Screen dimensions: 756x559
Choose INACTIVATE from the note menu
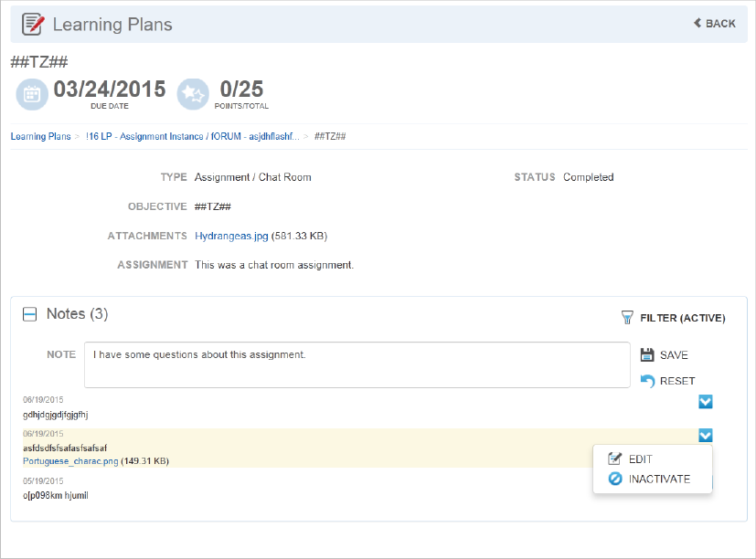[x=659, y=479]
